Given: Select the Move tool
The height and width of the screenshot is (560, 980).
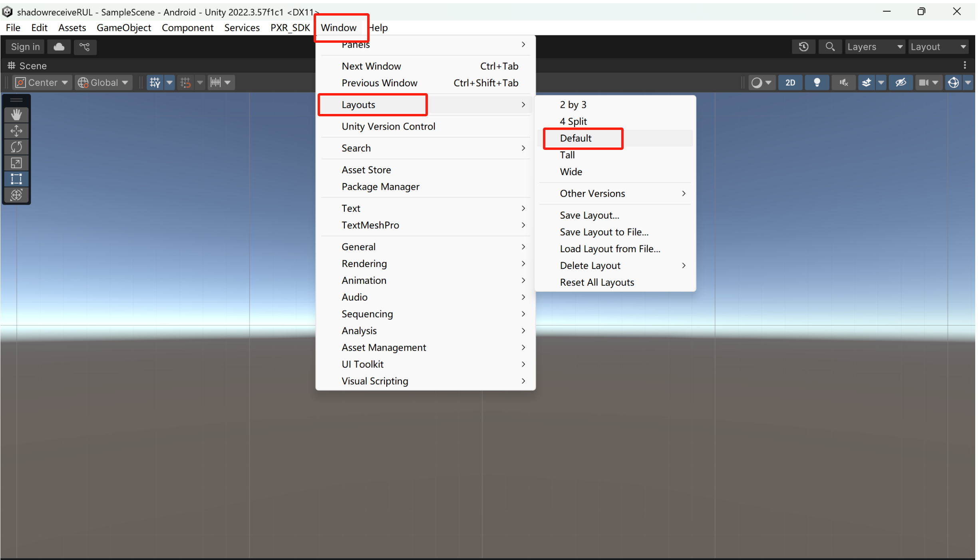Looking at the screenshot, I should [x=16, y=131].
